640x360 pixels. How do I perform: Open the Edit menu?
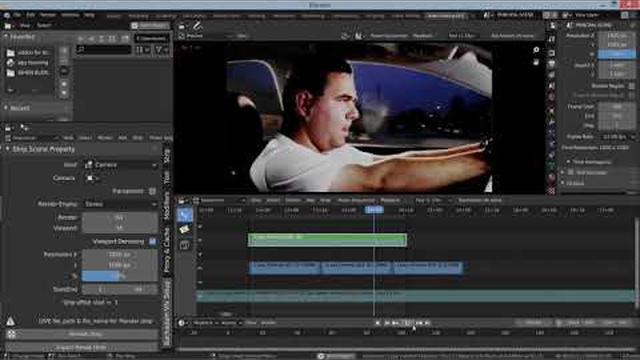coord(31,15)
